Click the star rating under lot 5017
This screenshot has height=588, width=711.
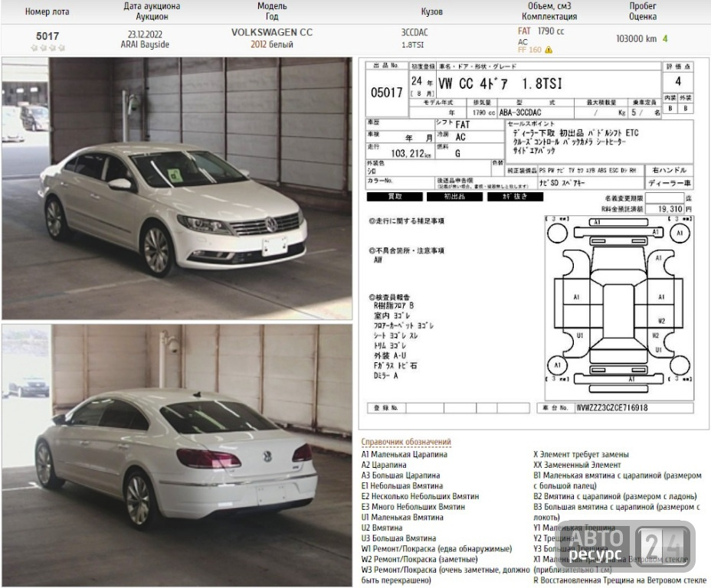(48, 47)
